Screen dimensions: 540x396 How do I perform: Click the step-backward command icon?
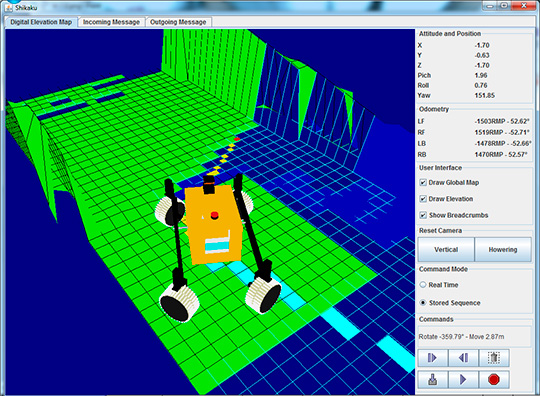[x=463, y=358]
